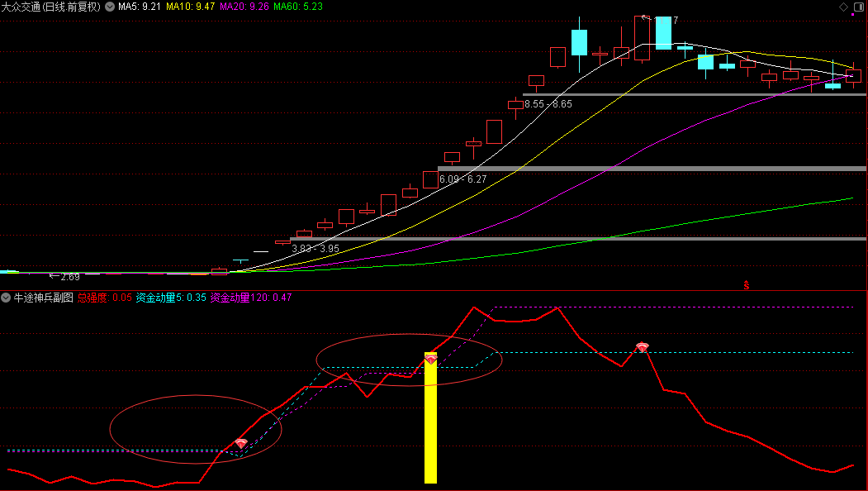Click the 6.09 - 6.27 price range label
868x491 pixels.
[x=462, y=179]
